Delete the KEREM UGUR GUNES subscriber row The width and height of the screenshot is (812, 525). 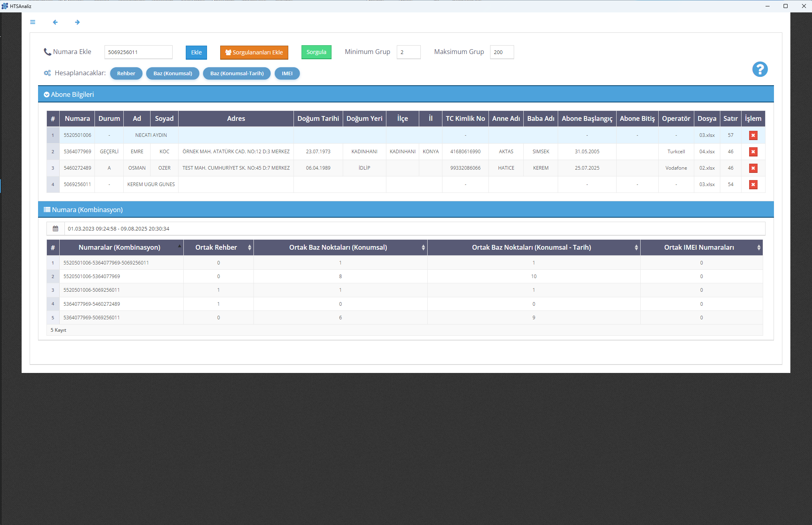click(753, 184)
